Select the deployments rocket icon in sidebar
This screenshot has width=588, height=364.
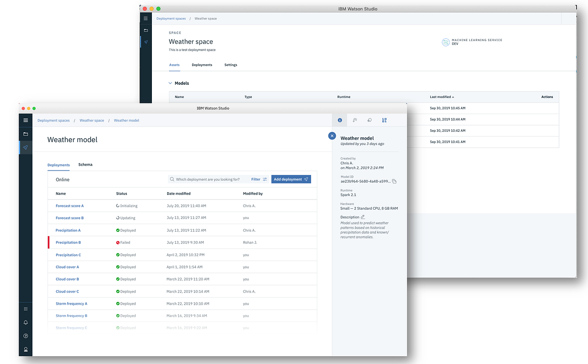pos(25,147)
